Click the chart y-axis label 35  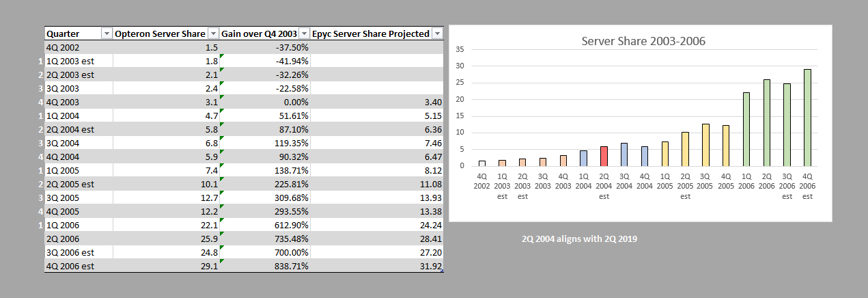(x=460, y=49)
